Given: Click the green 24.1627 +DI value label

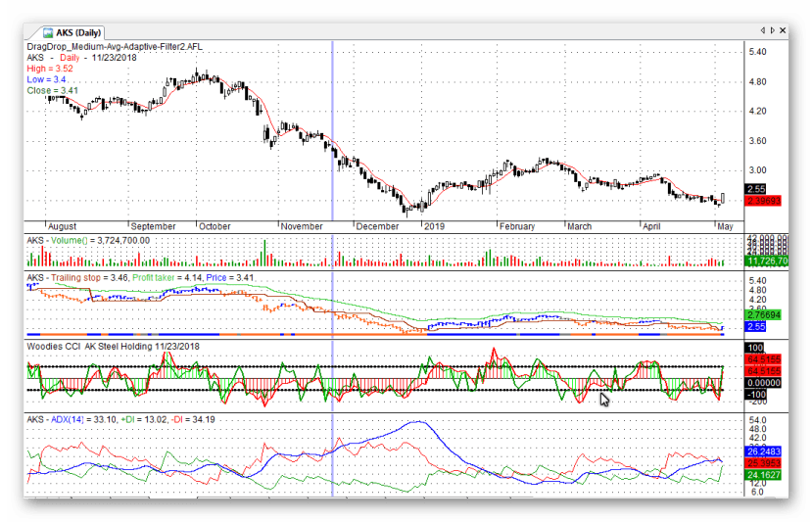Looking at the screenshot, I should (x=763, y=475).
